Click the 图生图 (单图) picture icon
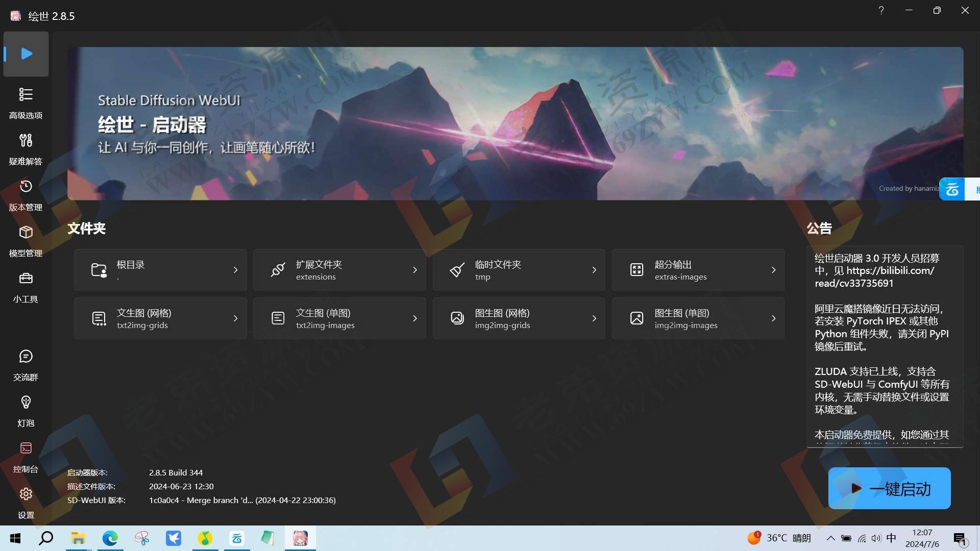This screenshot has height=551, width=980. [x=636, y=318]
